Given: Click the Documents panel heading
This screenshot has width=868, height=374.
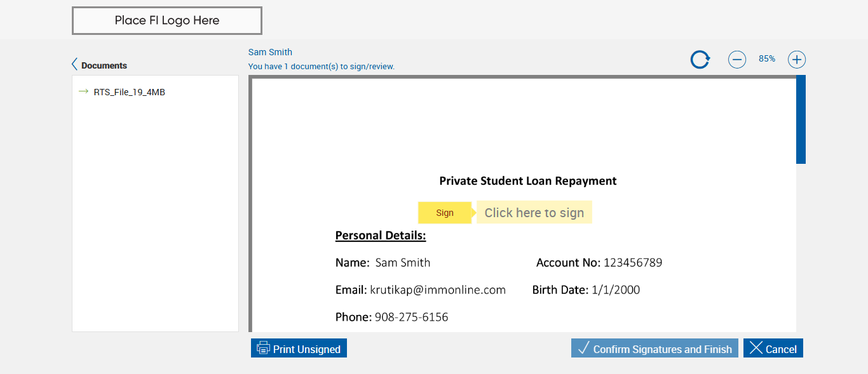Looking at the screenshot, I should click(x=104, y=65).
